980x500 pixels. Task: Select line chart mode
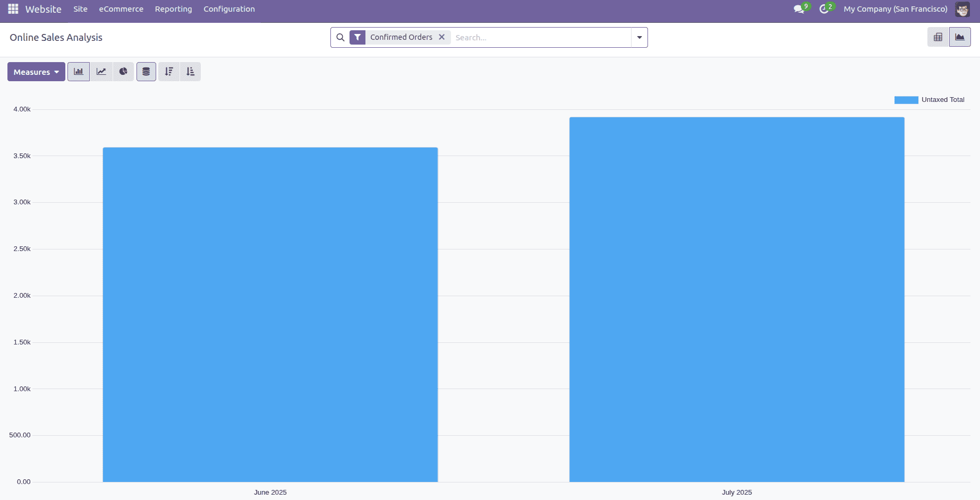[101, 72]
